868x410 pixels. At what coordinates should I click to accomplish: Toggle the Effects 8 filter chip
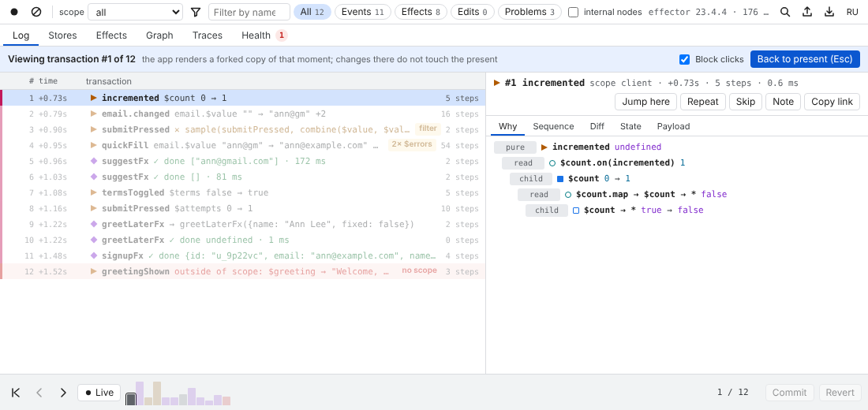(421, 12)
